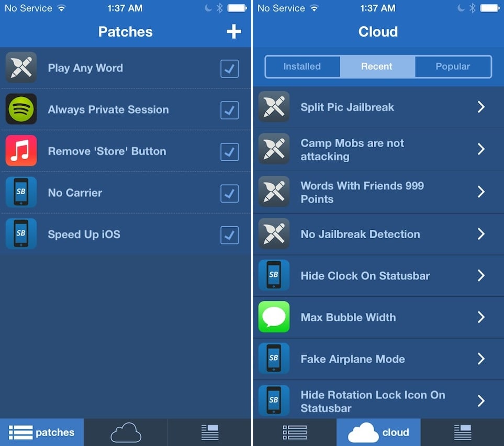Open third list tab in Cloud screen

coord(462,432)
